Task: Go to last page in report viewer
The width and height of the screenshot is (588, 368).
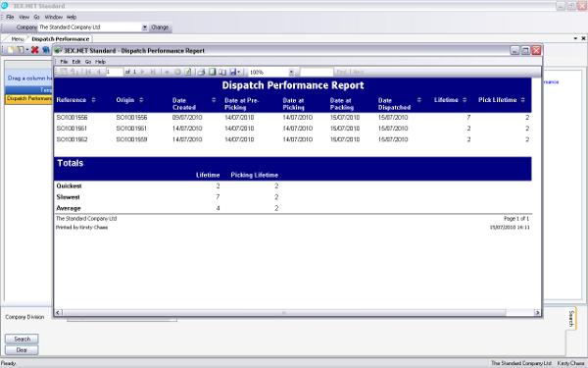Action: tap(153, 72)
